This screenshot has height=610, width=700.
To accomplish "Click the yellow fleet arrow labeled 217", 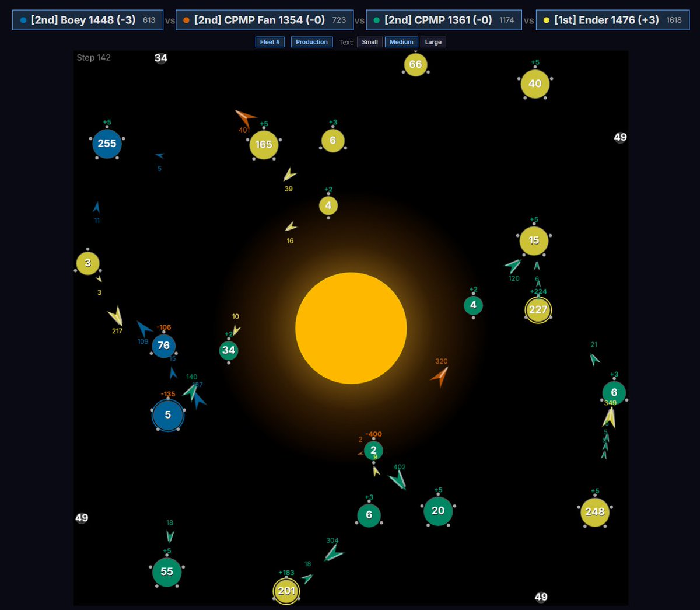I will (116, 316).
